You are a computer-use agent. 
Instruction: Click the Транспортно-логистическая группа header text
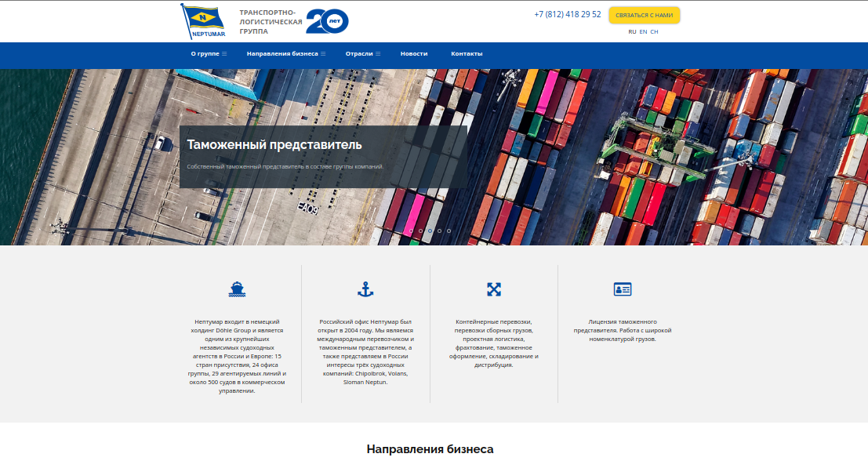271,22
